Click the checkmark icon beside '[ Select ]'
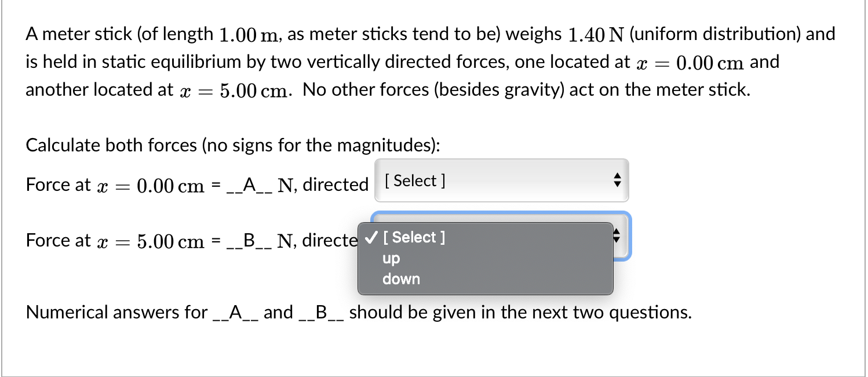The width and height of the screenshot is (868, 377). 371,237
